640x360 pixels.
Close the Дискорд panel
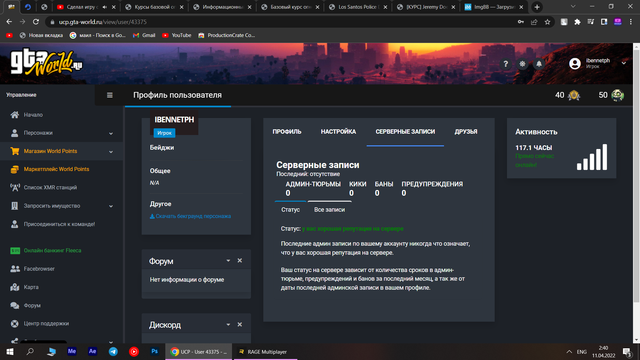[x=240, y=324]
